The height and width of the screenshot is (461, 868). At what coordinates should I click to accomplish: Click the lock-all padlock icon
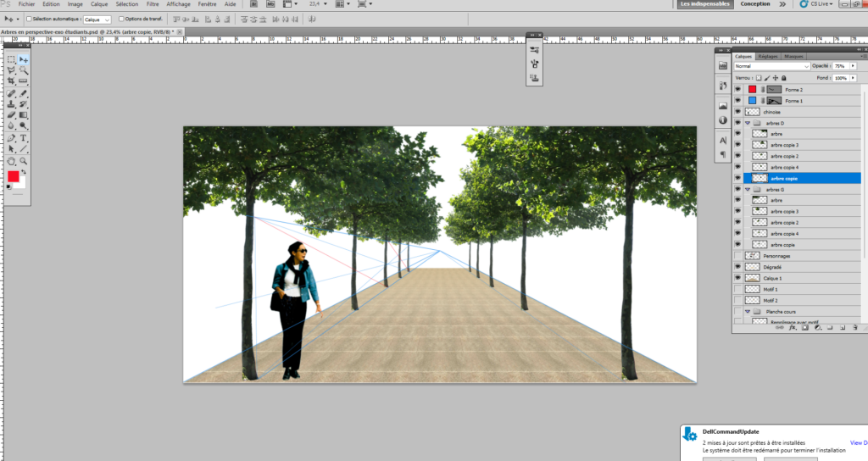783,78
